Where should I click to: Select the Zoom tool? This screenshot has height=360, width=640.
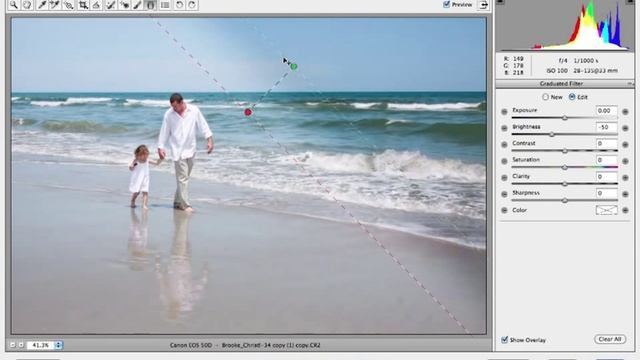click(14, 5)
